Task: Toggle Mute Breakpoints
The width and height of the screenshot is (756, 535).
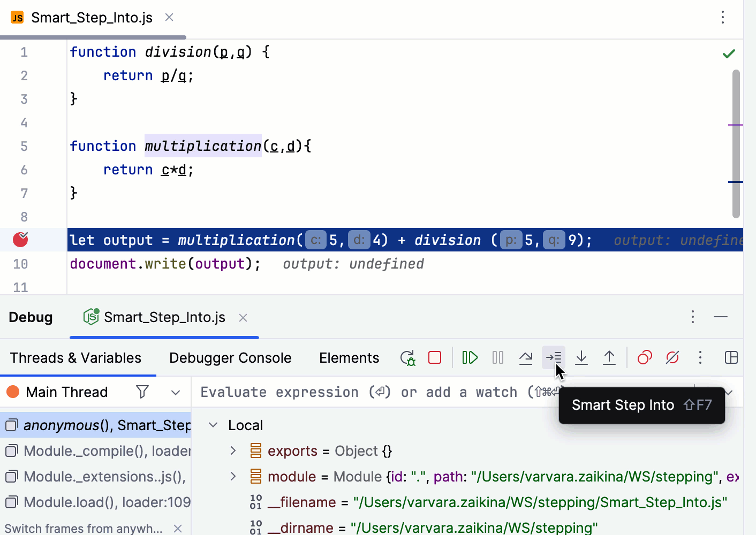Action: click(x=672, y=357)
